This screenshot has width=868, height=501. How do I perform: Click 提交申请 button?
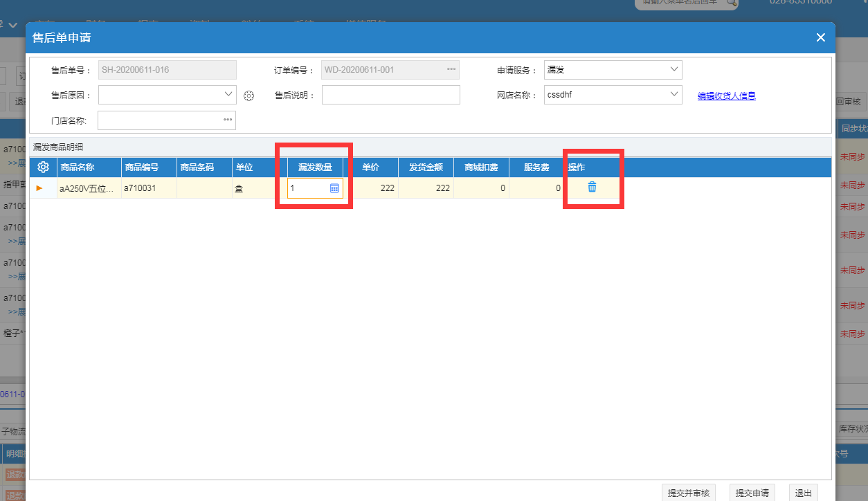pyautogui.click(x=752, y=493)
